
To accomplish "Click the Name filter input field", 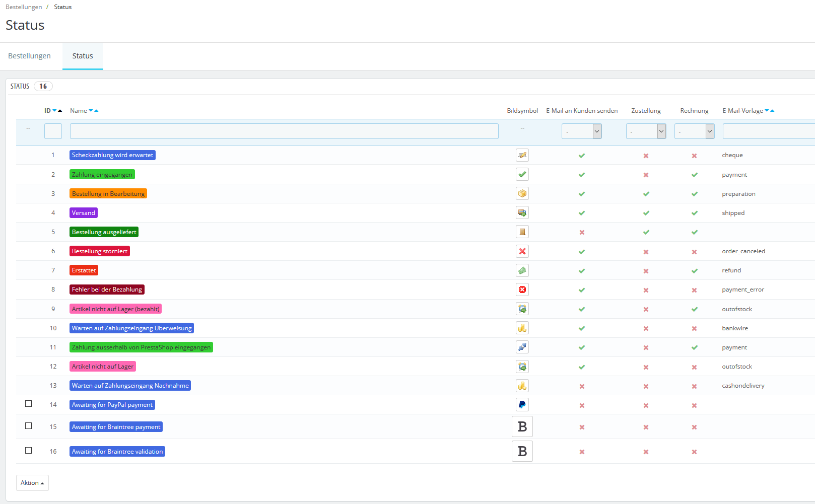I will 284,131.
